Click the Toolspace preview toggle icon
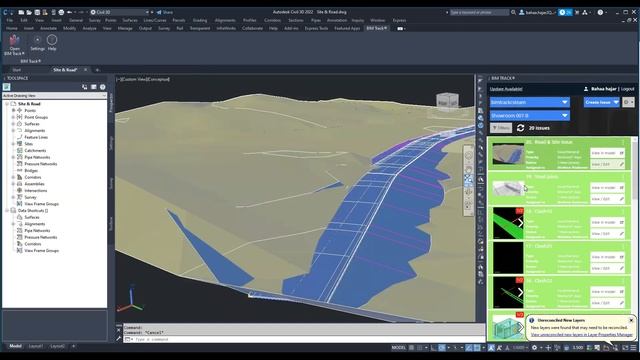640x360 pixels. pos(84,87)
